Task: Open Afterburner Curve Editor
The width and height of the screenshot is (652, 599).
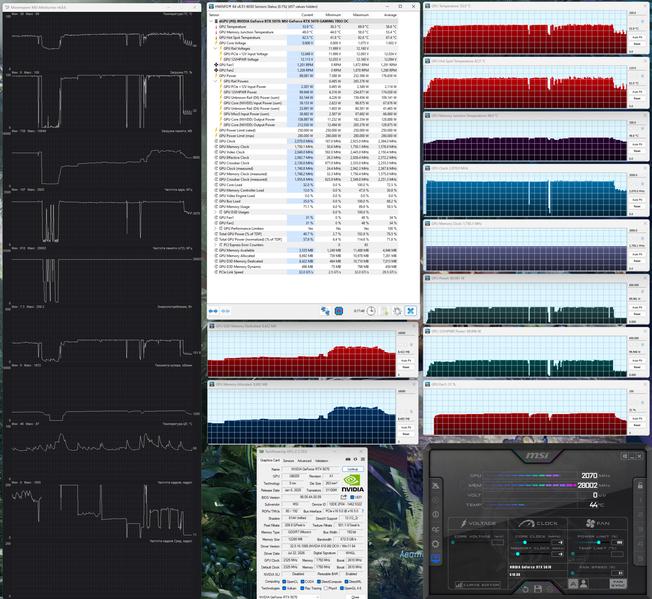Action: [477, 585]
